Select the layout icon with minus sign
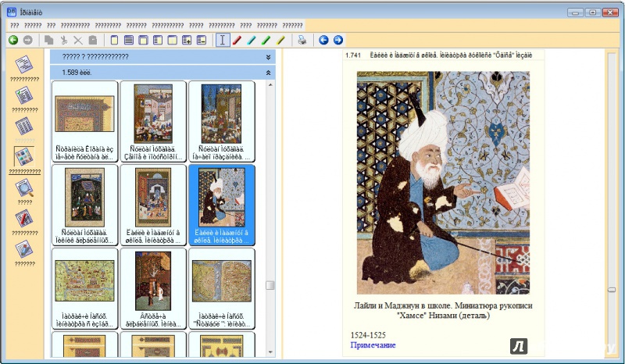 coord(202,40)
